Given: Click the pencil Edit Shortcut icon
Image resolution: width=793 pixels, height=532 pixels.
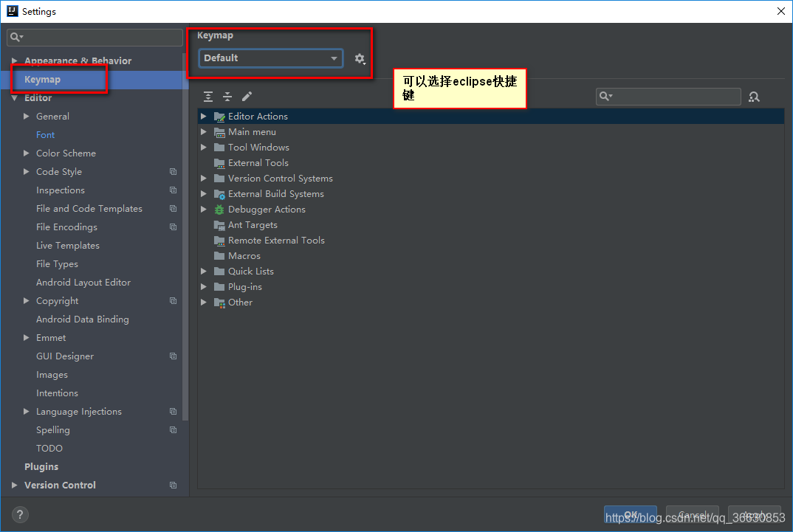Looking at the screenshot, I should [x=247, y=97].
